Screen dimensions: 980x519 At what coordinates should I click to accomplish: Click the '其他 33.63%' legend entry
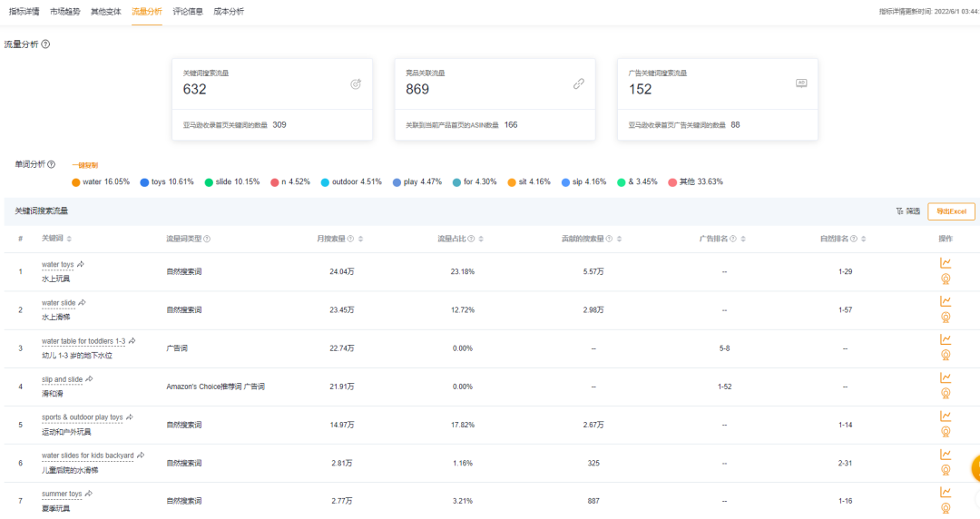point(696,182)
